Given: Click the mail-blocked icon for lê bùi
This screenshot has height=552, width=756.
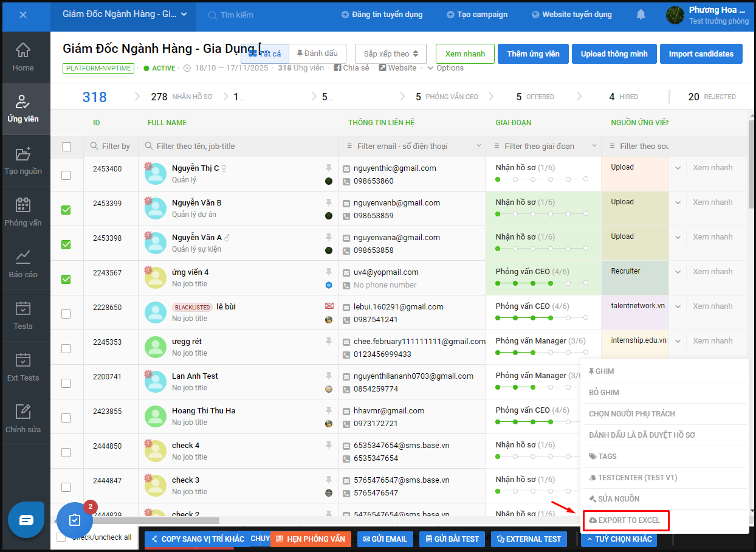Looking at the screenshot, I should tap(329, 306).
